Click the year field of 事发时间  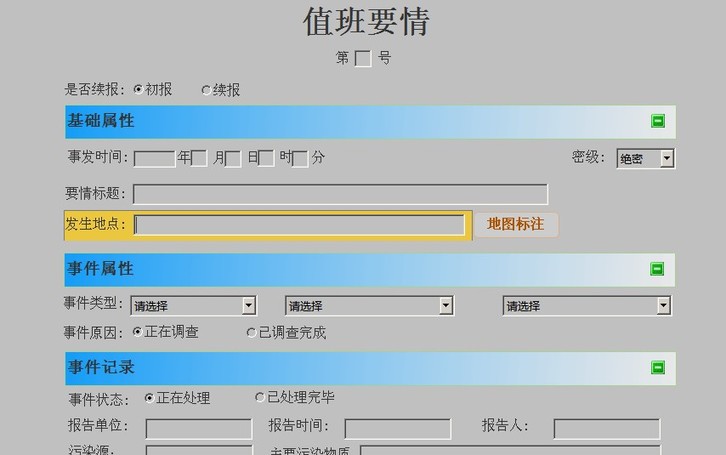[x=154, y=158]
